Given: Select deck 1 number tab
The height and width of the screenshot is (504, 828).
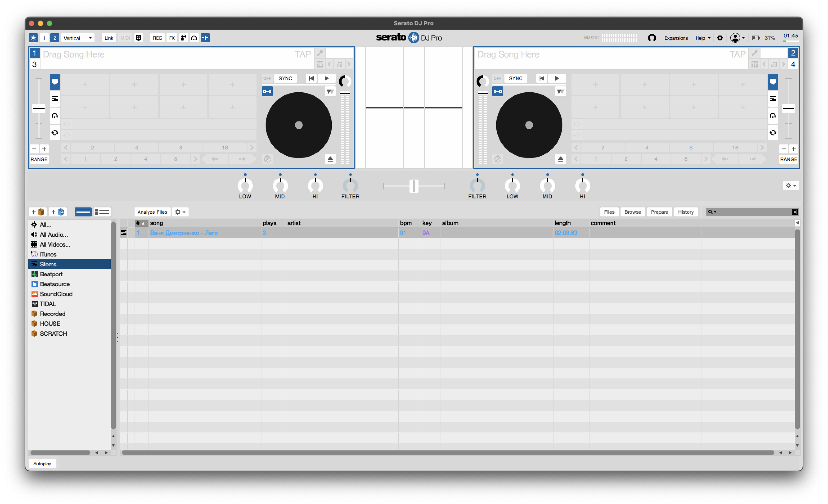Looking at the screenshot, I should coord(34,53).
